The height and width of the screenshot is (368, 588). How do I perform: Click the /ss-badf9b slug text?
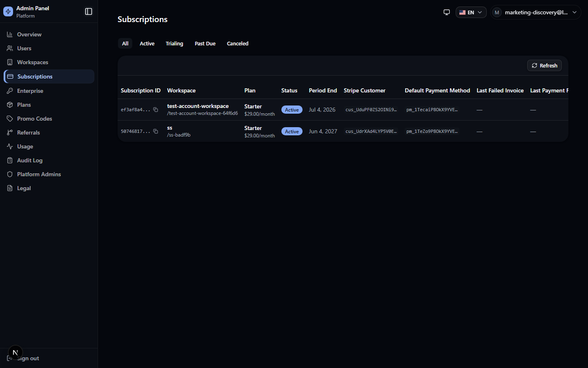point(179,135)
